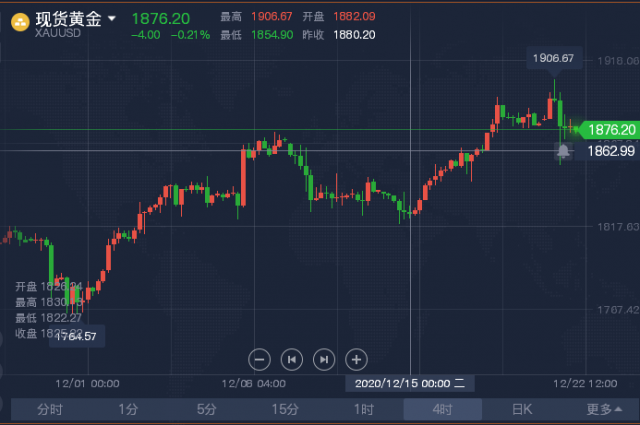Select the 5分 timeframe tab

tap(207, 409)
